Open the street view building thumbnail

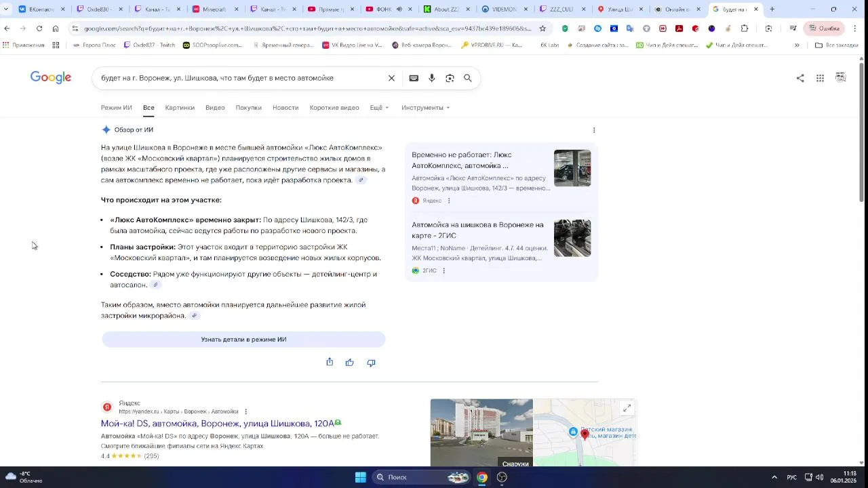click(x=481, y=432)
